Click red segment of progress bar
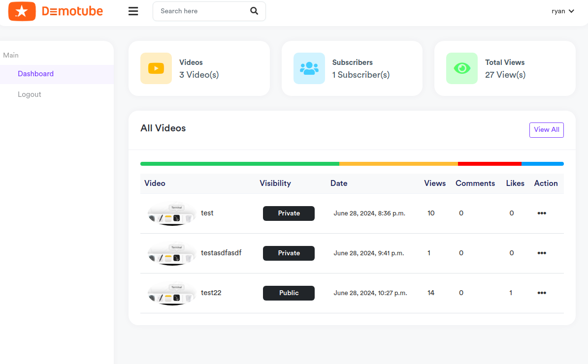This screenshot has width=588, height=364. click(490, 164)
